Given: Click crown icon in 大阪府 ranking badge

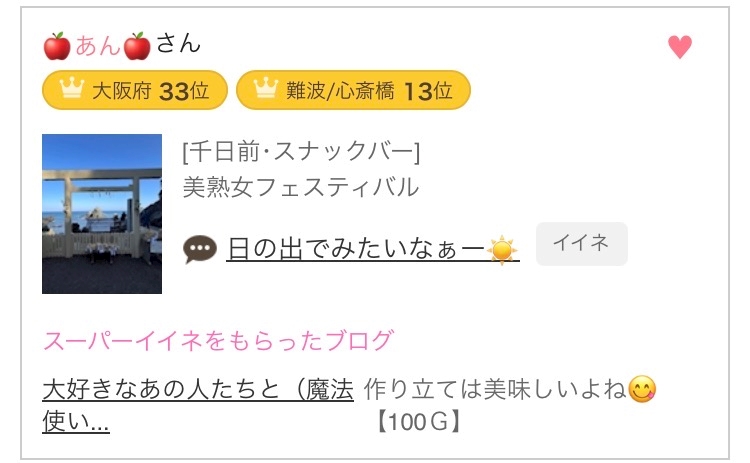Looking at the screenshot, I should tap(71, 91).
